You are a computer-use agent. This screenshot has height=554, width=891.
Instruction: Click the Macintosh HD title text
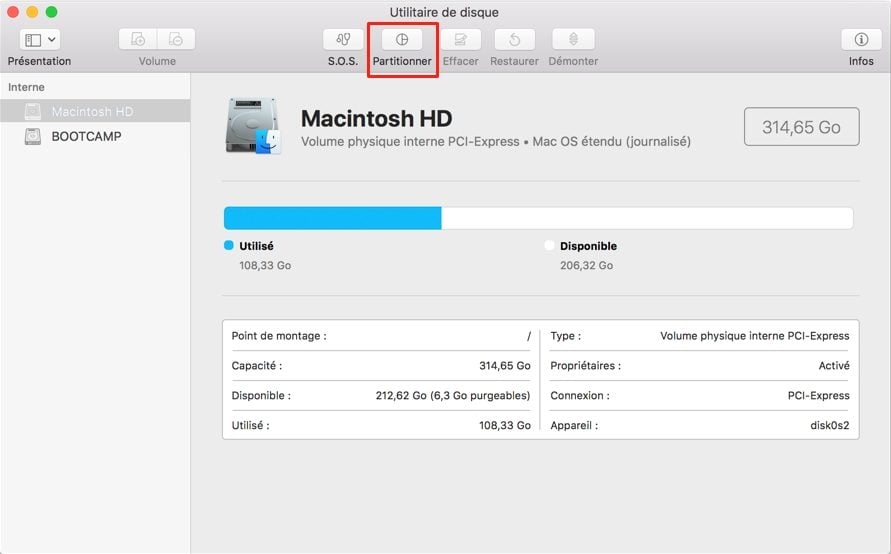click(376, 118)
